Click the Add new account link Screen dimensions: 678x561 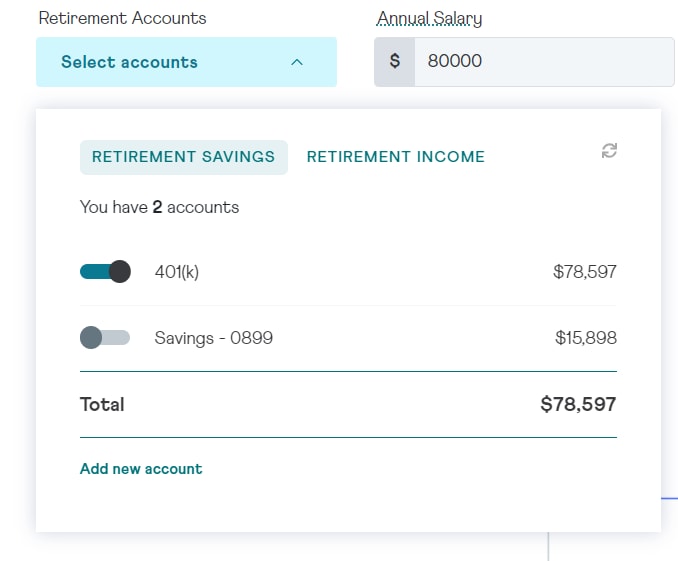click(x=141, y=469)
